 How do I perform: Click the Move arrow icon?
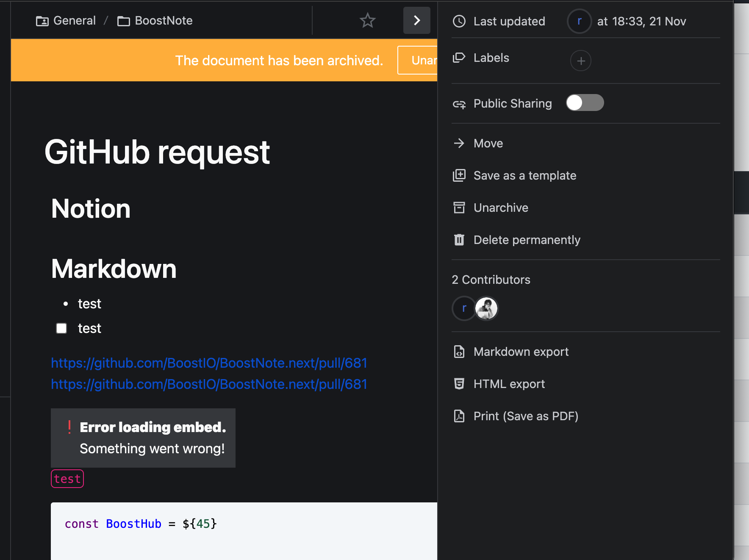pos(459,143)
